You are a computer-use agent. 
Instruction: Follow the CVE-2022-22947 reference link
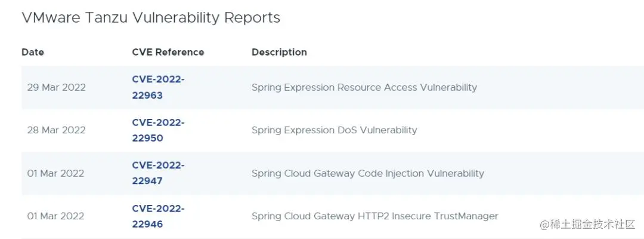(x=158, y=173)
